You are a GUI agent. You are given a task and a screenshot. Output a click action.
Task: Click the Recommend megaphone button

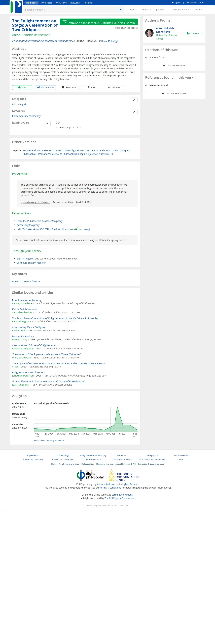(45, 87)
